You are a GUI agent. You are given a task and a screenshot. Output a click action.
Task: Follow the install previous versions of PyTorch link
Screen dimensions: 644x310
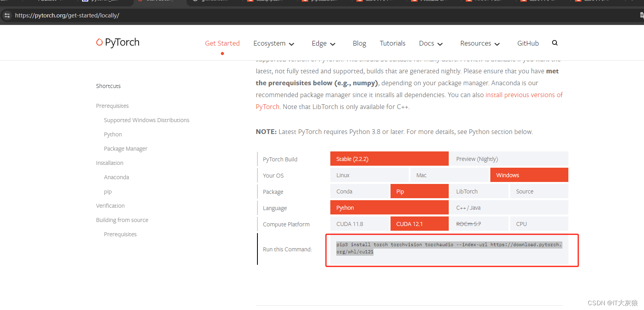pos(524,95)
